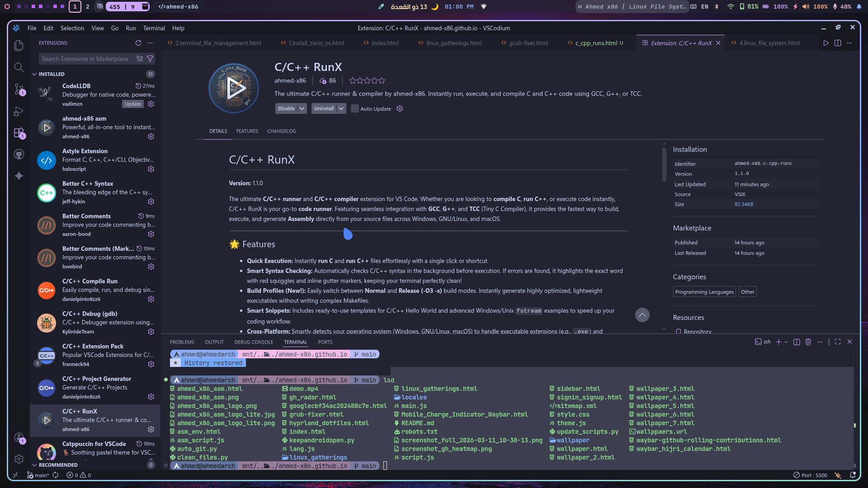Open the sparkle AI assistant view

coord(19,176)
